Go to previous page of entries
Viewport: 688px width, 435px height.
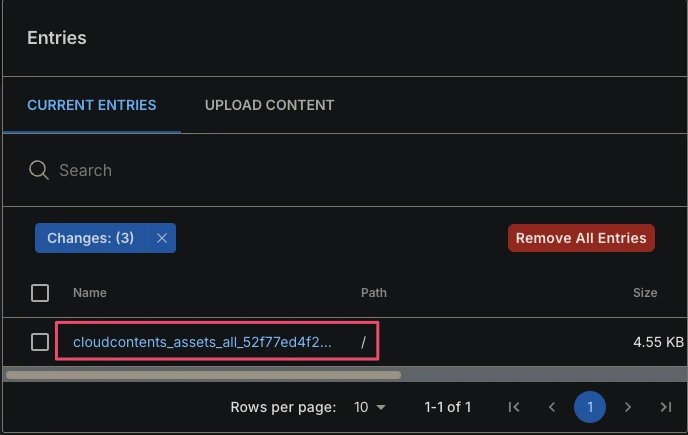point(552,407)
